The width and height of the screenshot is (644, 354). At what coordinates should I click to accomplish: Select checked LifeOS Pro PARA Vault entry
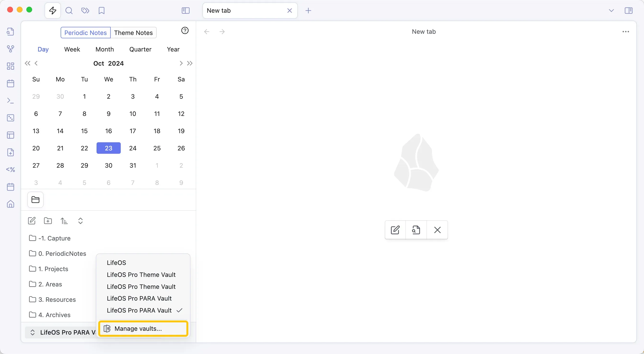[x=143, y=310]
